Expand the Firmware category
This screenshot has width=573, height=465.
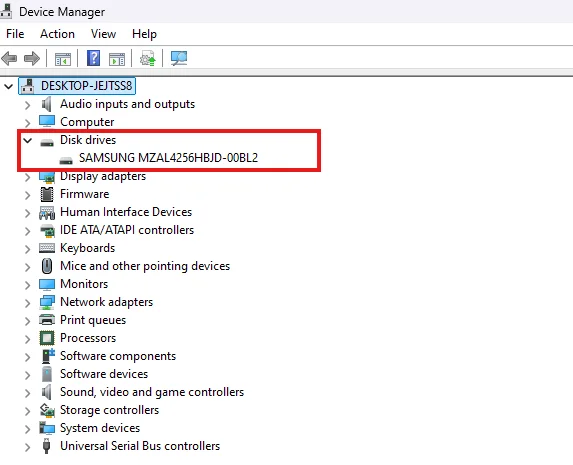(x=28, y=195)
